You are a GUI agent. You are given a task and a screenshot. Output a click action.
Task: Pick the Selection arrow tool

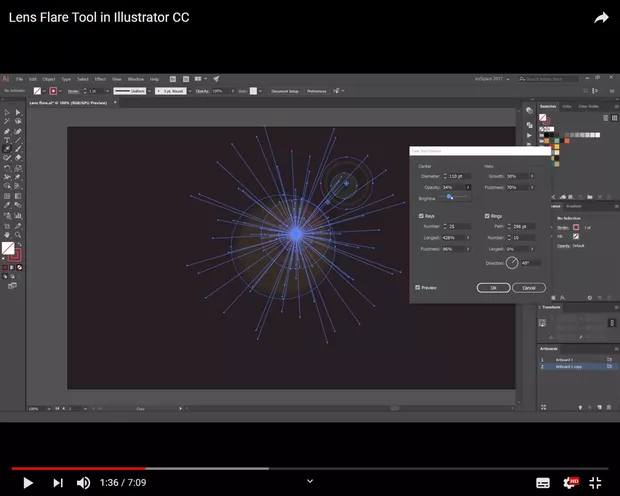click(7, 112)
